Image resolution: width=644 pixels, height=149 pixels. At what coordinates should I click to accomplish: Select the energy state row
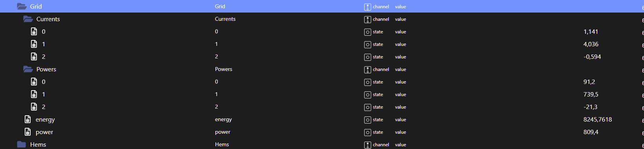pyautogui.click(x=322, y=119)
